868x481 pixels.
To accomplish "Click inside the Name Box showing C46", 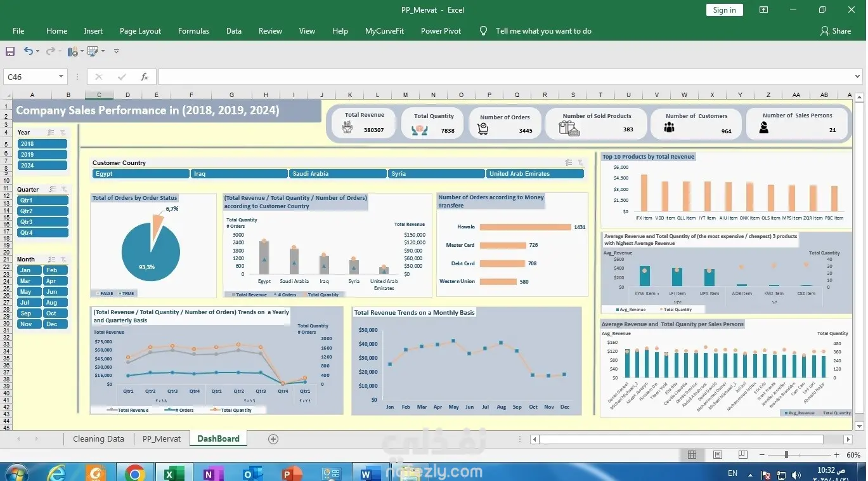I will tap(30, 77).
